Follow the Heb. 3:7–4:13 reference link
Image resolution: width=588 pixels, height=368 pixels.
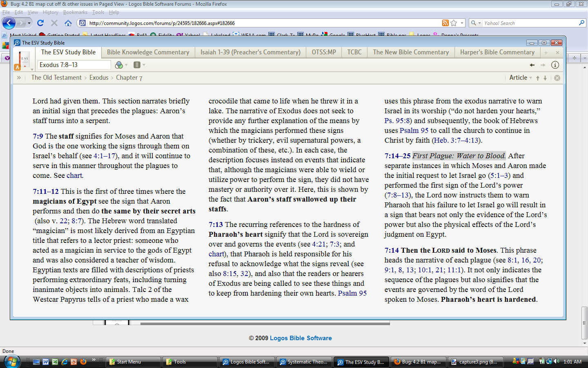tap(457, 140)
